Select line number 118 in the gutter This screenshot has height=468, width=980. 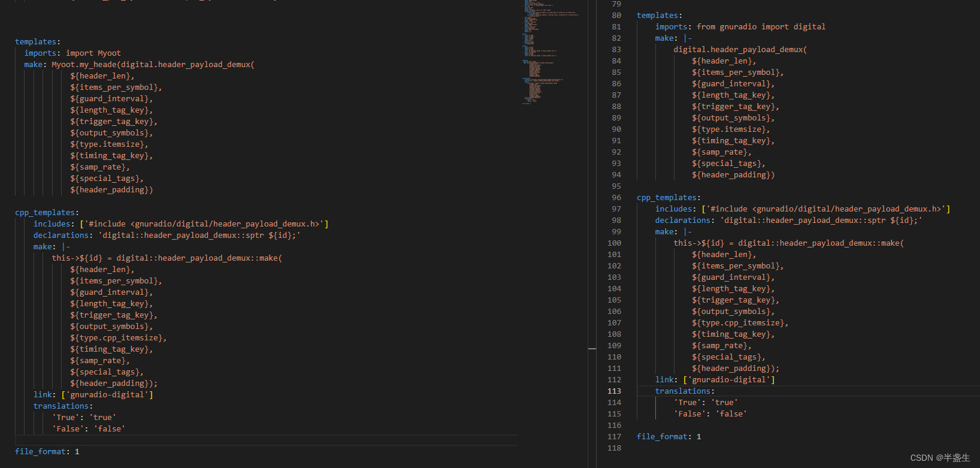(x=615, y=448)
